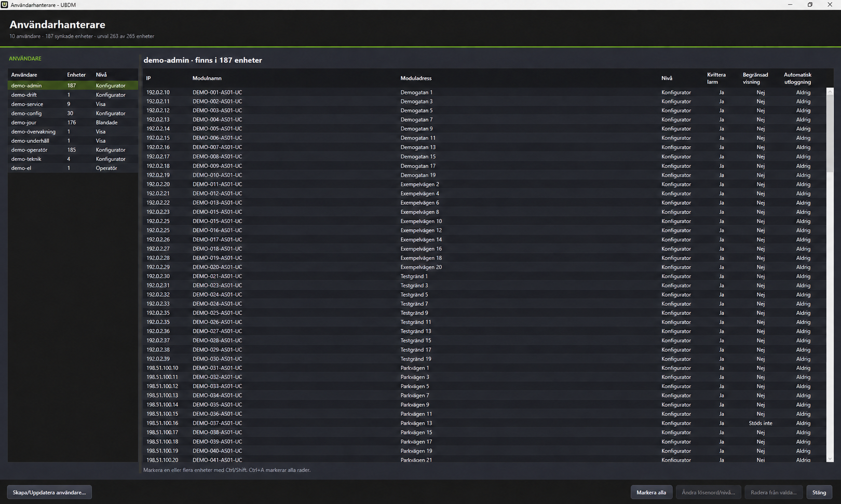Image resolution: width=841 pixels, height=504 pixels.
Task: Click module name DEMO-020-AS01-UC
Action: [217, 267]
